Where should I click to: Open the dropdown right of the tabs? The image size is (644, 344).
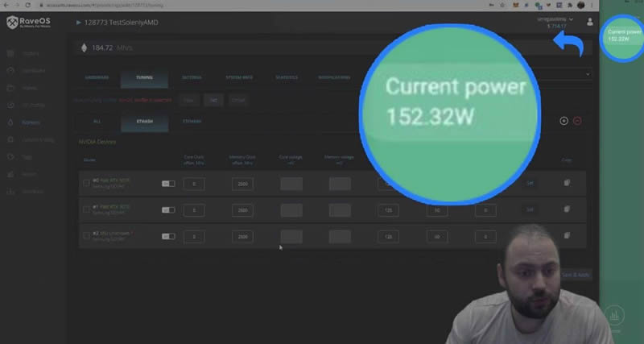[x=588, y=74]
